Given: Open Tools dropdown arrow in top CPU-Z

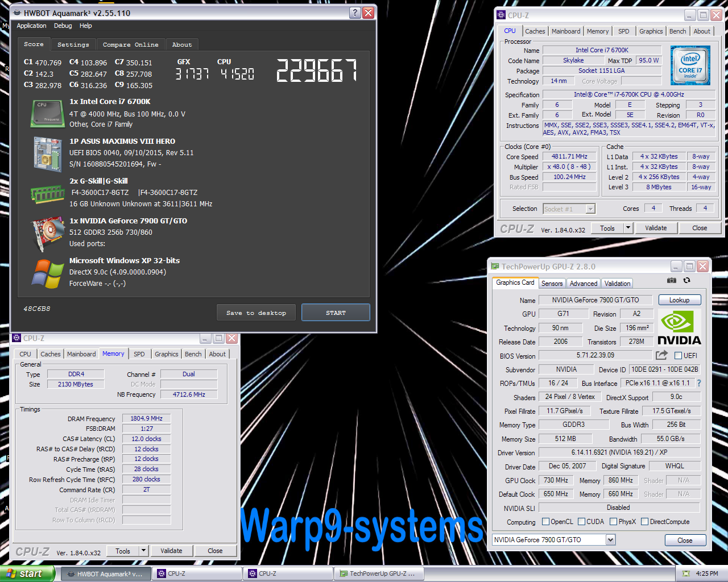Looking at the screenshot, I should click(628, 228).
